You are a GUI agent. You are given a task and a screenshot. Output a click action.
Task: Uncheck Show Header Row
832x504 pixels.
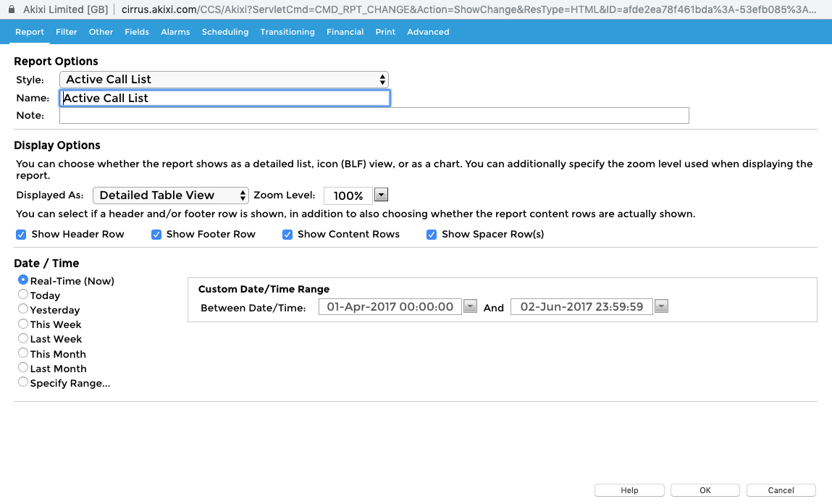click(x=21, y=234)
